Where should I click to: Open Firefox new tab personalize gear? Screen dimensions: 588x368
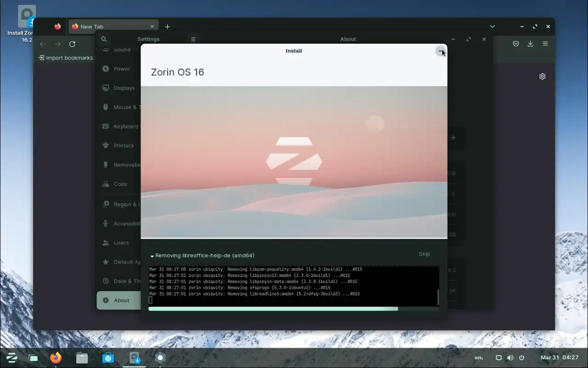[x=543, y=76]
